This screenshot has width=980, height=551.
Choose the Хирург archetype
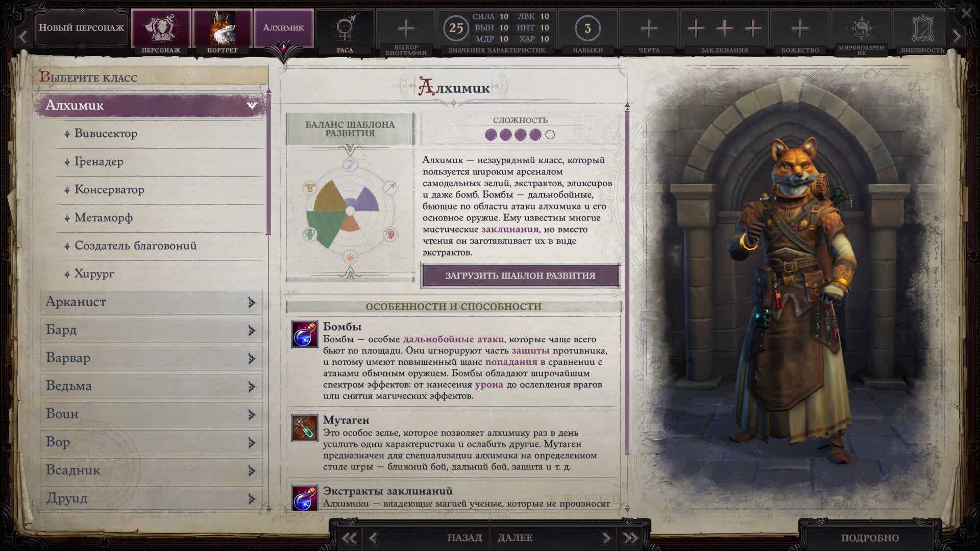click(94, 274)
